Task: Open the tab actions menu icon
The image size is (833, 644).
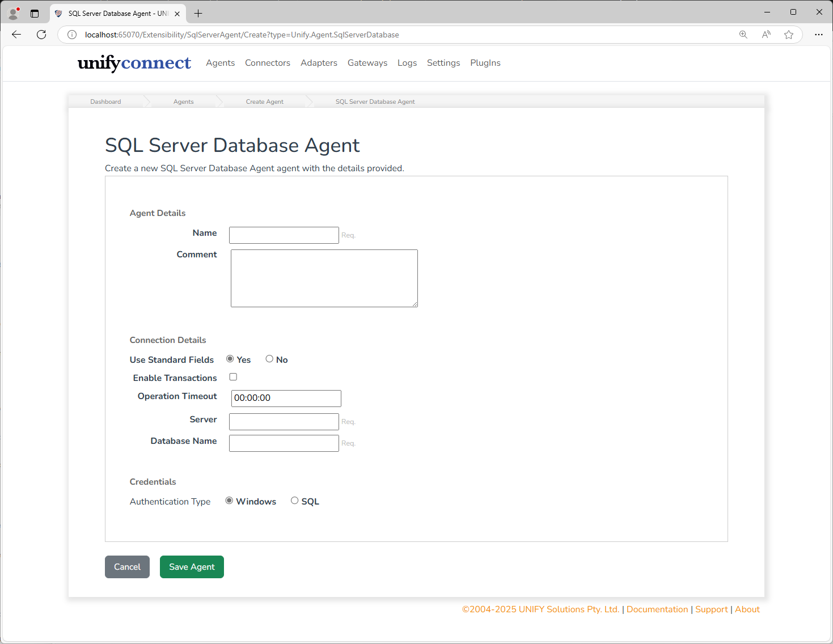Action: (35, 13)
